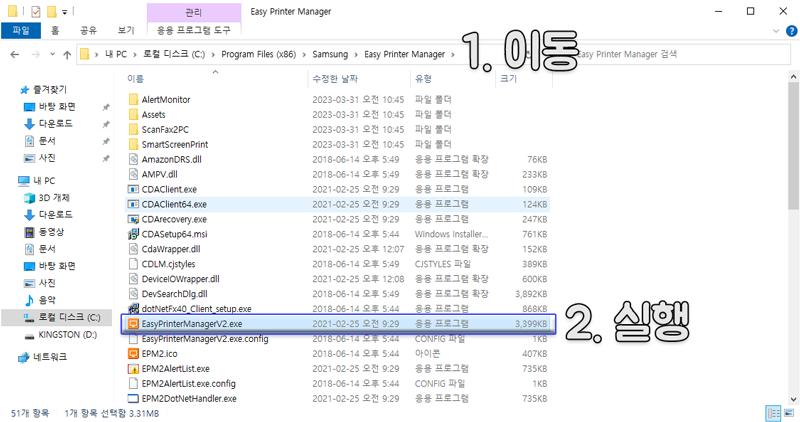This screenshot has width=800, height=422.
Task: Select the ScanFax2PC folder icon
Action: pyautogui.click(x=133, y=129)
